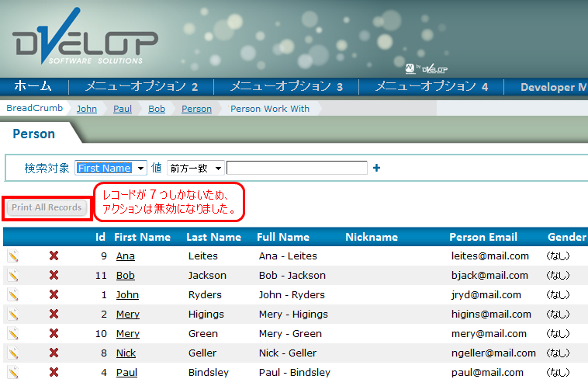588x386 pixels.
Task: Sort by the Last Name column header
Action: (214, 237)
